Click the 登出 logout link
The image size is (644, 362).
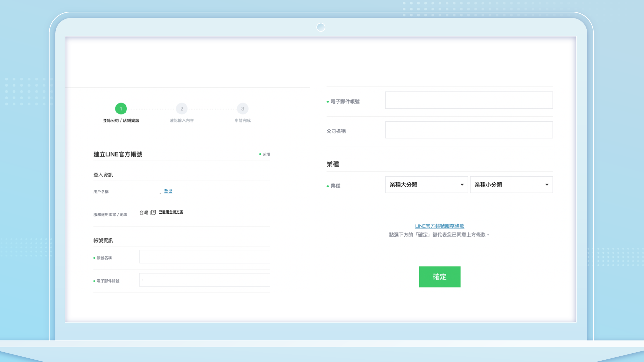[168, 191]
